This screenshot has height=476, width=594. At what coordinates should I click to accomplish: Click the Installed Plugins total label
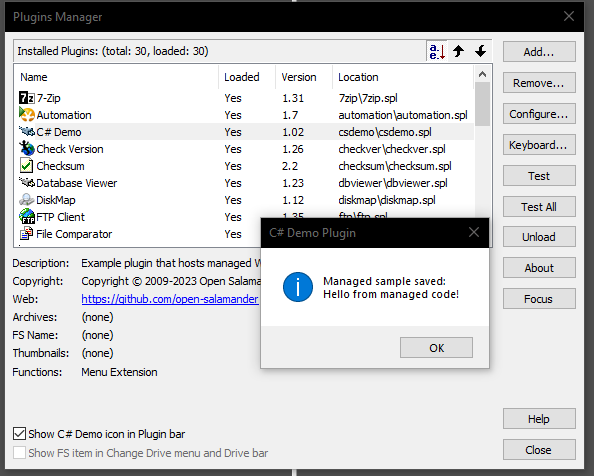pos(113,51)
